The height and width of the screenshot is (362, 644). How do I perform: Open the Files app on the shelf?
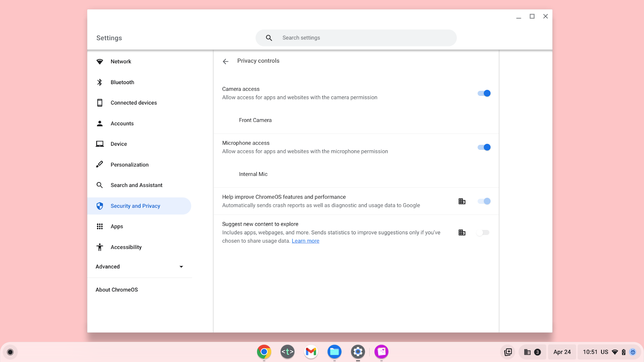coord(334,352)
